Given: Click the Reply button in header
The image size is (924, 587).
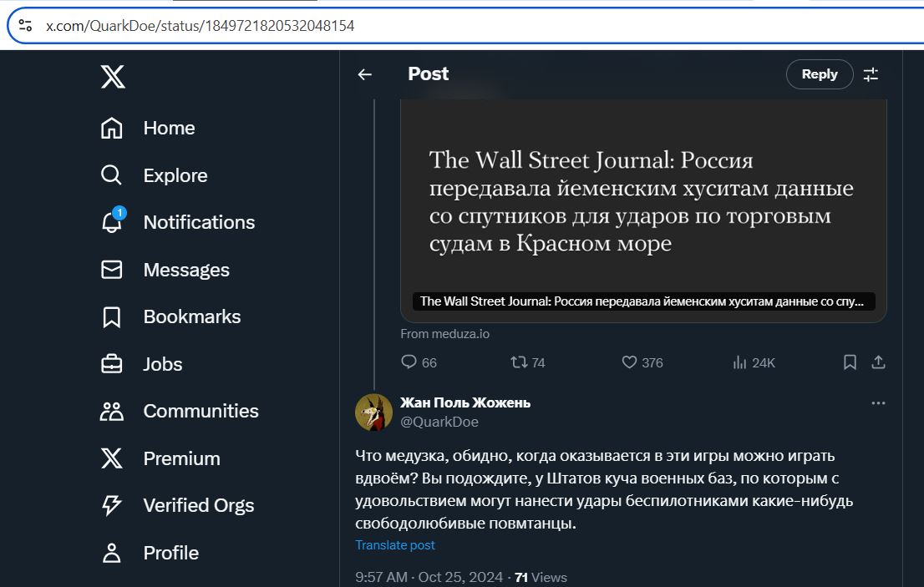Looking at the screenshot, I should pos(819,74).
